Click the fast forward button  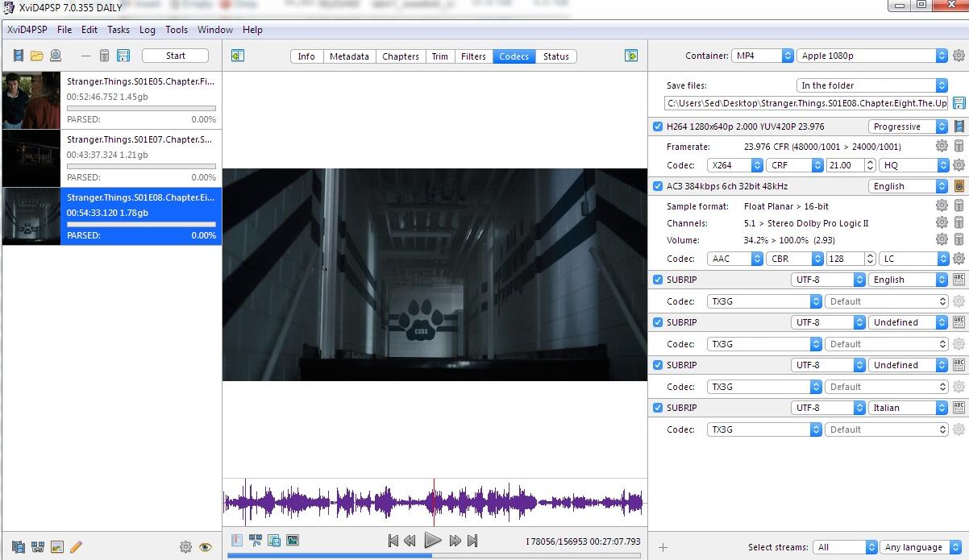455,541
